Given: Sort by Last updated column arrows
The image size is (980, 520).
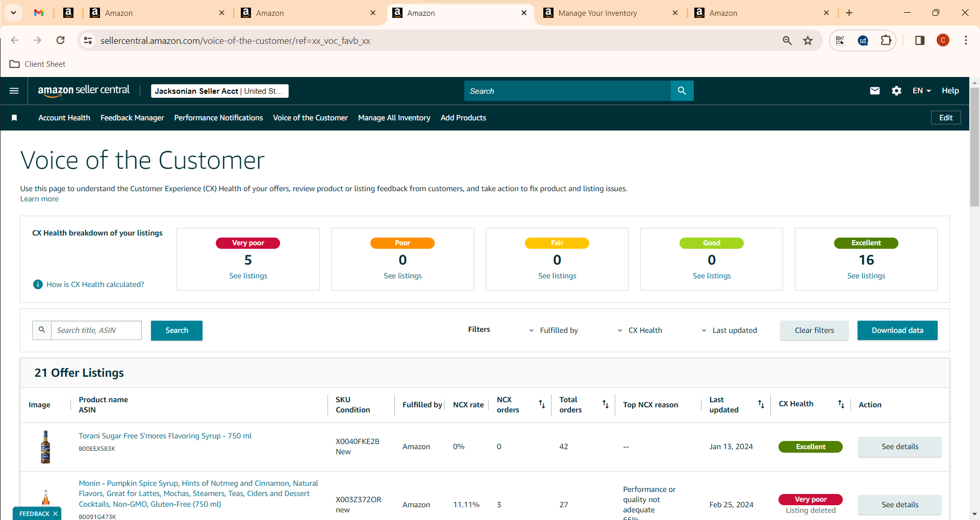Looking at the screenshot, I should 761,404.
